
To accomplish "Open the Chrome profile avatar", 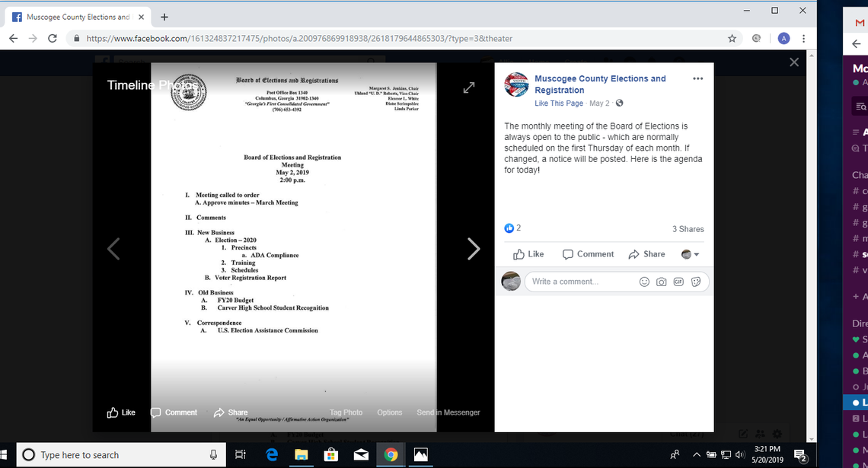I will click(x=784, y=38).
